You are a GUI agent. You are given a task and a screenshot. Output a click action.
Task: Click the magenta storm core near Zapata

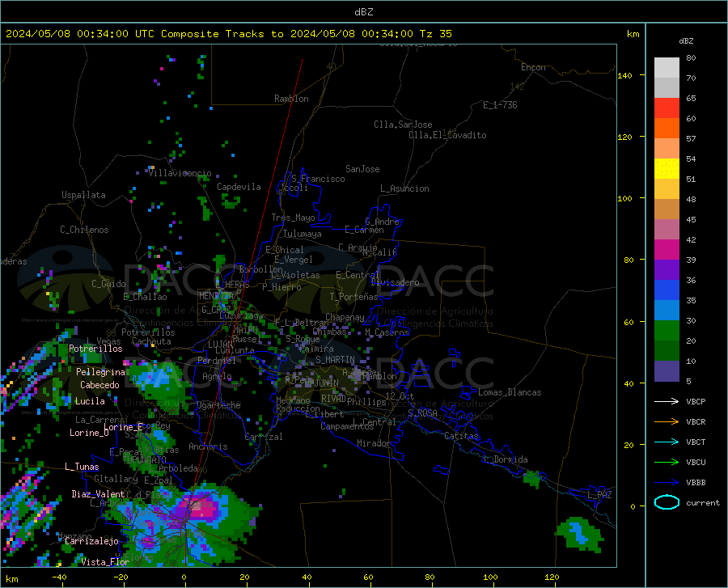tap(202, 508)
